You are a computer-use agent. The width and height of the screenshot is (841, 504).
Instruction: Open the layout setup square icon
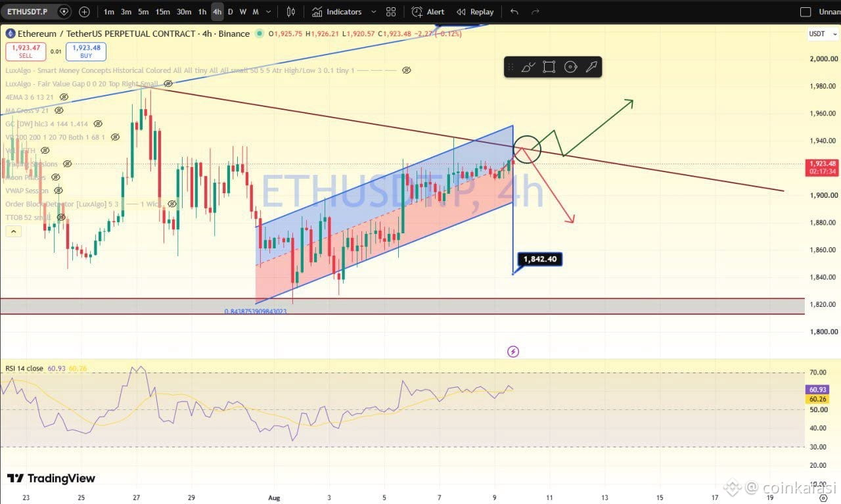[x=806, y=12]
